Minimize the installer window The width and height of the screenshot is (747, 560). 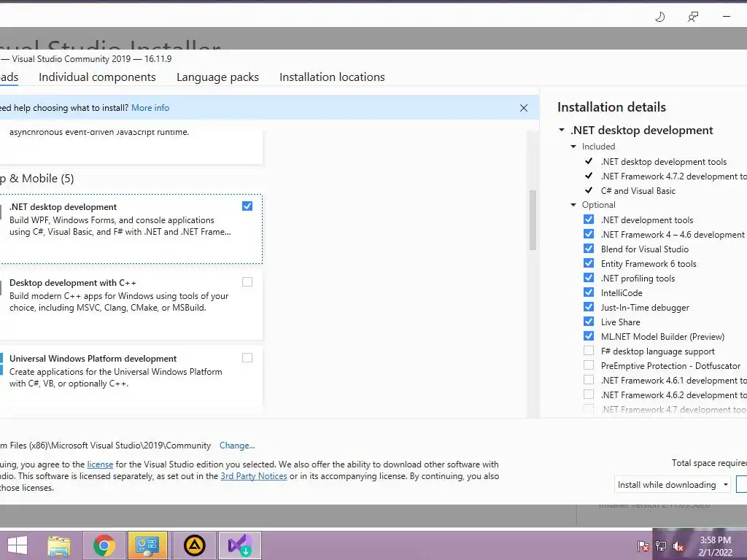[727, 17]
